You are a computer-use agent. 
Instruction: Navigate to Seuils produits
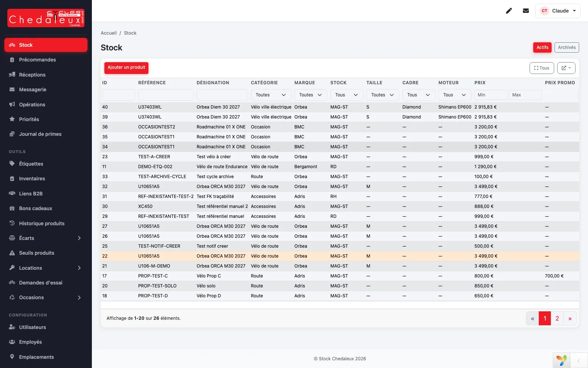[46, 253]
